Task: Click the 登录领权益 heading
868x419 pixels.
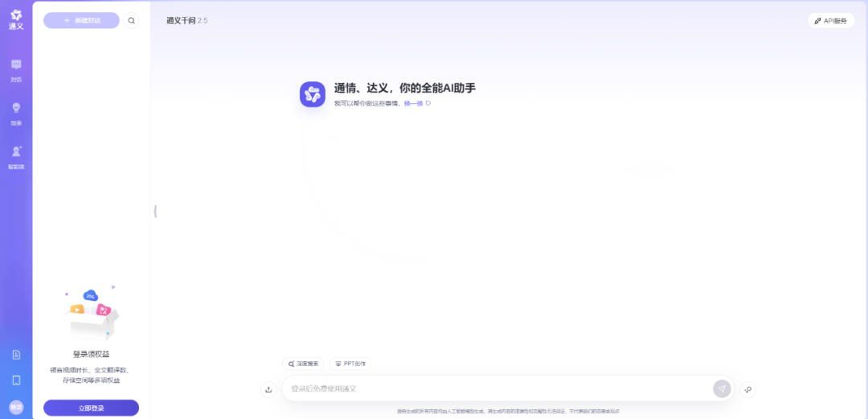Action: pyautogui.click(x=92, y=354)
